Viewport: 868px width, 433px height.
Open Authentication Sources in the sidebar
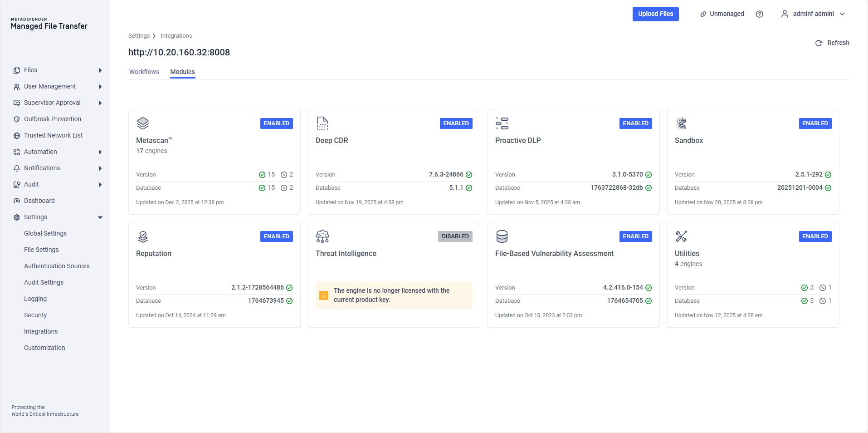pos(57,266)
